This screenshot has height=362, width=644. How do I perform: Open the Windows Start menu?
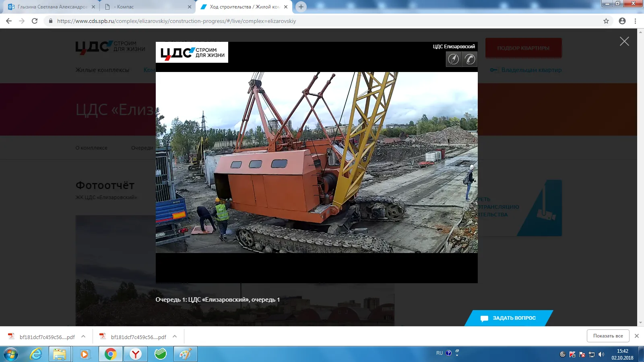pyautogui.click(x=11, y=354)
